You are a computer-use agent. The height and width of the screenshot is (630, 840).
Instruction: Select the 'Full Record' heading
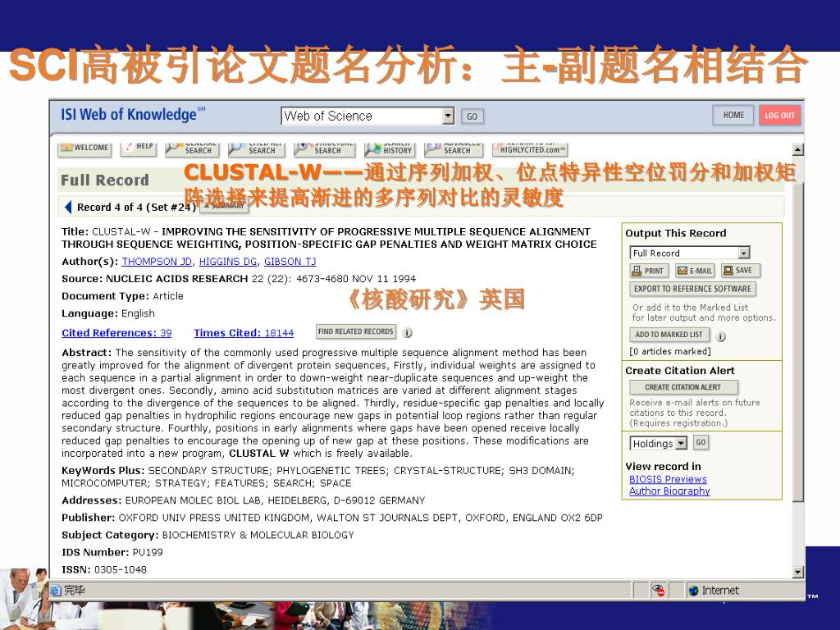click(104, 180)
